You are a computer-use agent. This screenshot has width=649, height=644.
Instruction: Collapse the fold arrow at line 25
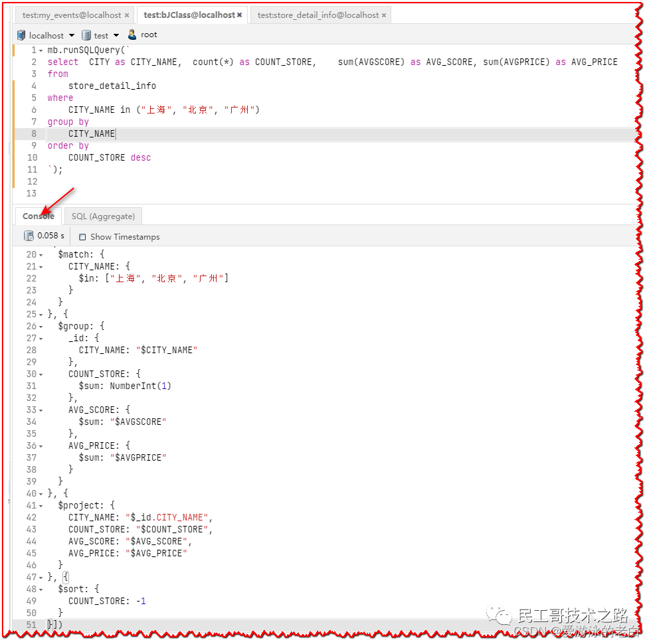click(x=41, y=315)
